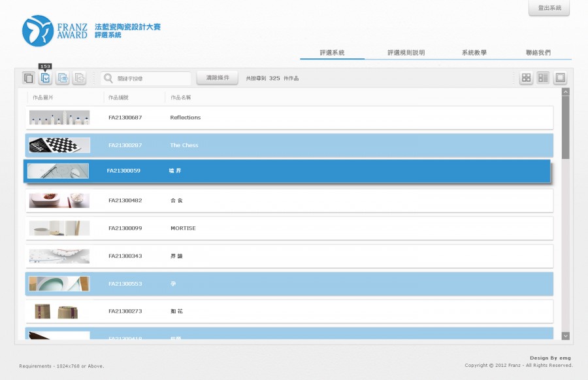Viewport: 588px width, 380px height.
Task: Click the selected-works checkmark icon showing 153
Action: tap(45, 78)
